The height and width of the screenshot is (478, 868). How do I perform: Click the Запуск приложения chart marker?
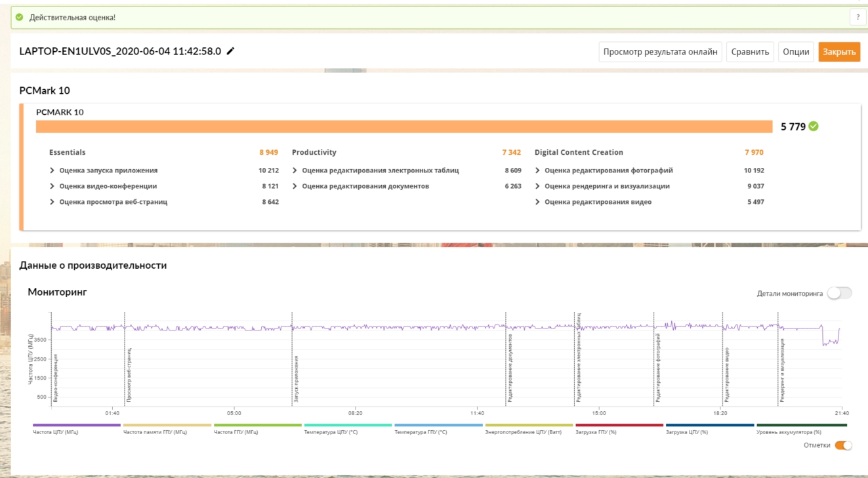297,379
